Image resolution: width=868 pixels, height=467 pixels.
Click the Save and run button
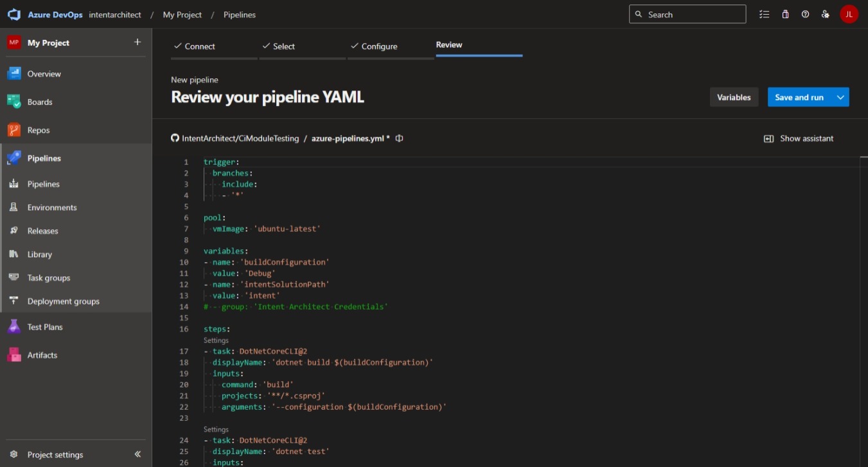[799, 97]
